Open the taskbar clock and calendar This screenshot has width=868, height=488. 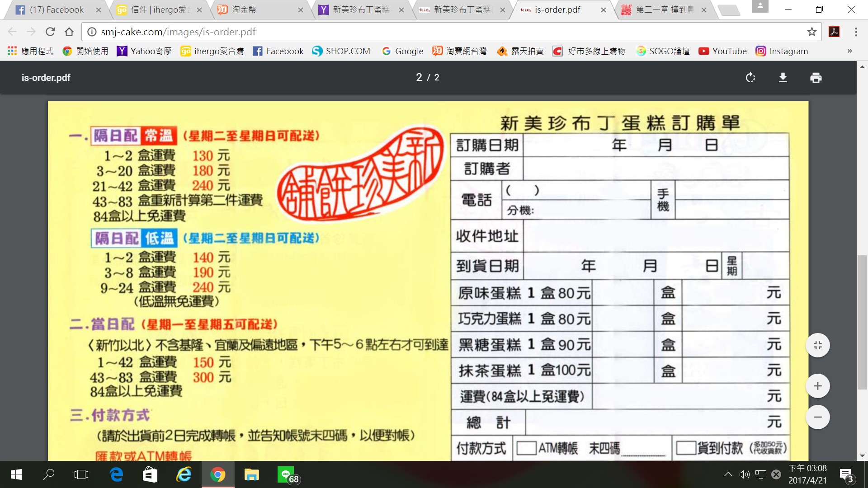[807, 474]
